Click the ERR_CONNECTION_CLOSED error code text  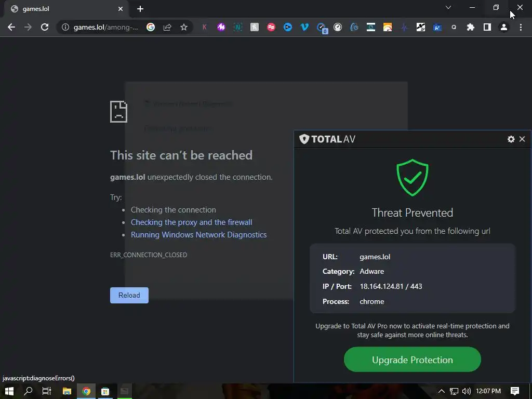(149, 255)
